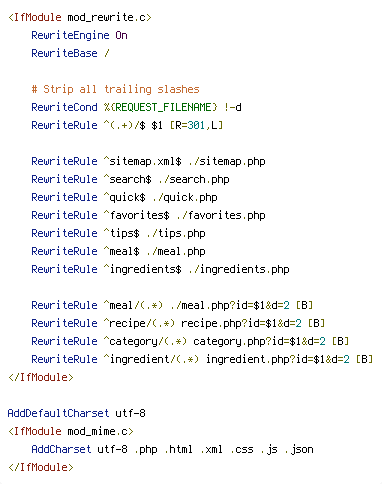
Task: Click the sitemap.xml rewrite rule pattern
Action: [x=143, y=161]
